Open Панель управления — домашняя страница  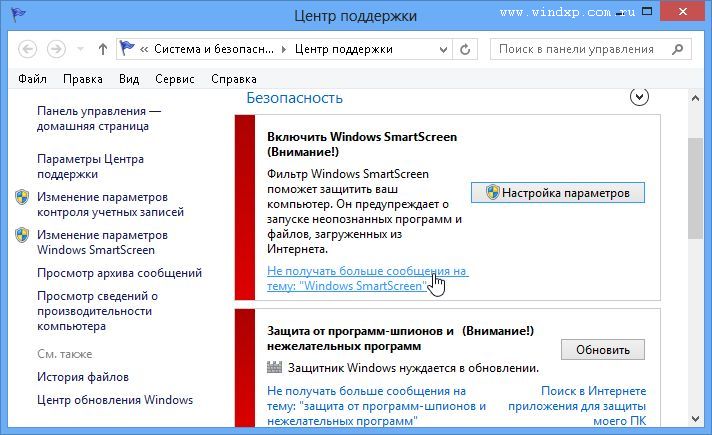pos(99,118)
